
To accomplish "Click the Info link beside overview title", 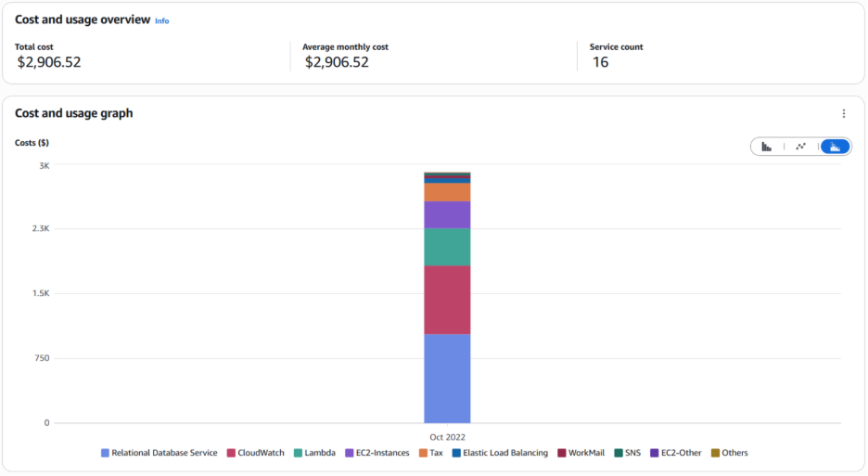I will [161, 20].
